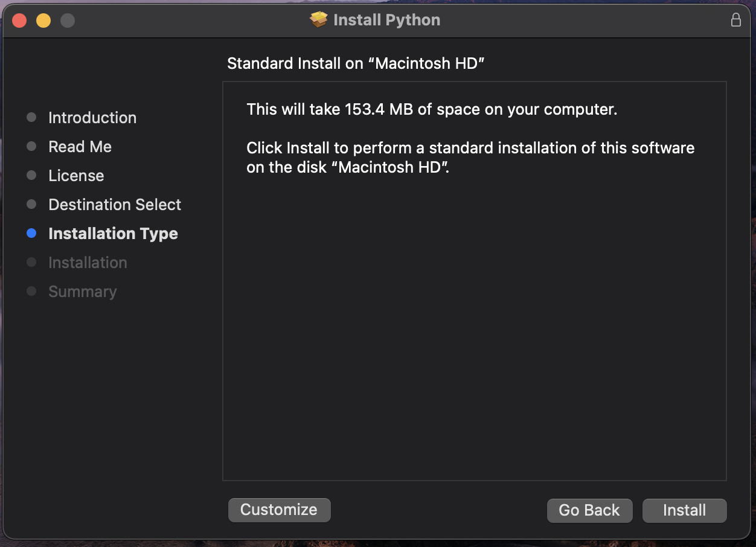Click the dot next to Destination Select
Screen dimensions: 756x547
pos(31,204)
